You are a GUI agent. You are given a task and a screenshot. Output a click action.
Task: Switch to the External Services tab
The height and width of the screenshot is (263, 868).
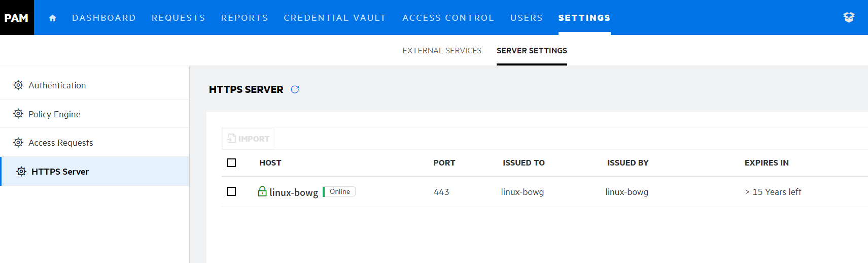tap(442, 51)
